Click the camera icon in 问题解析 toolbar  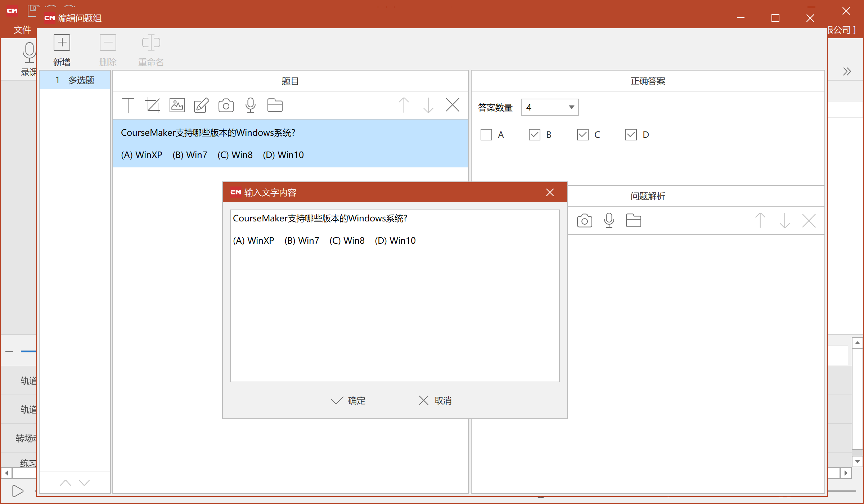pos(585,221)
